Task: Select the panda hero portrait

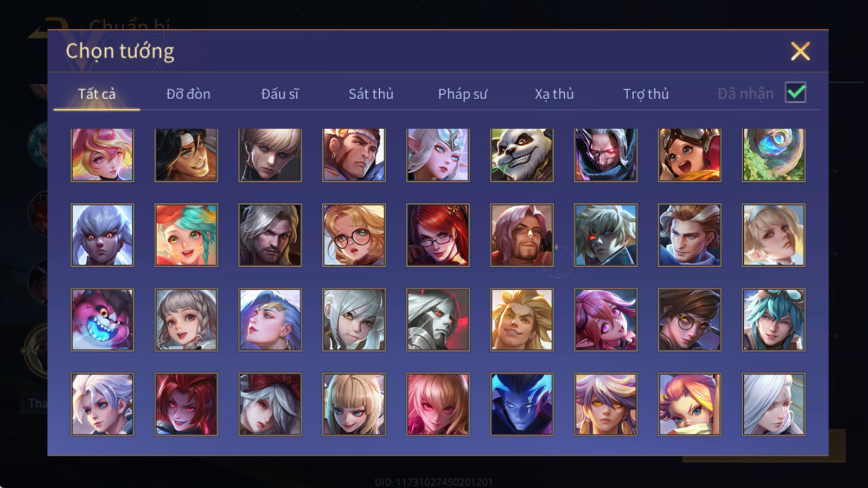Action: [522, 155]
